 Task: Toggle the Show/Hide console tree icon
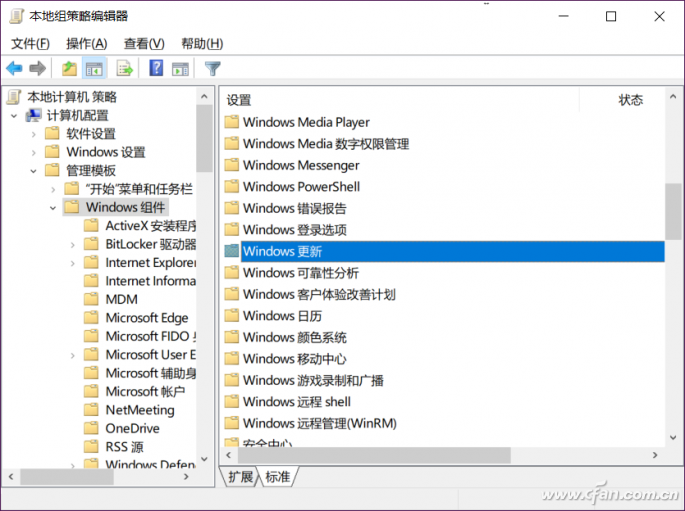94,69
